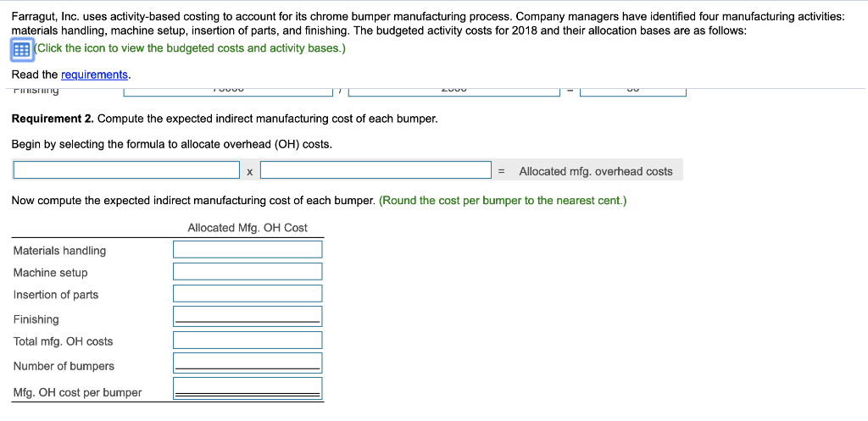Click the 'Number of bumpers' row label
Image resolution: width=868 pixels, height=421 pixels.
point(64,366)
